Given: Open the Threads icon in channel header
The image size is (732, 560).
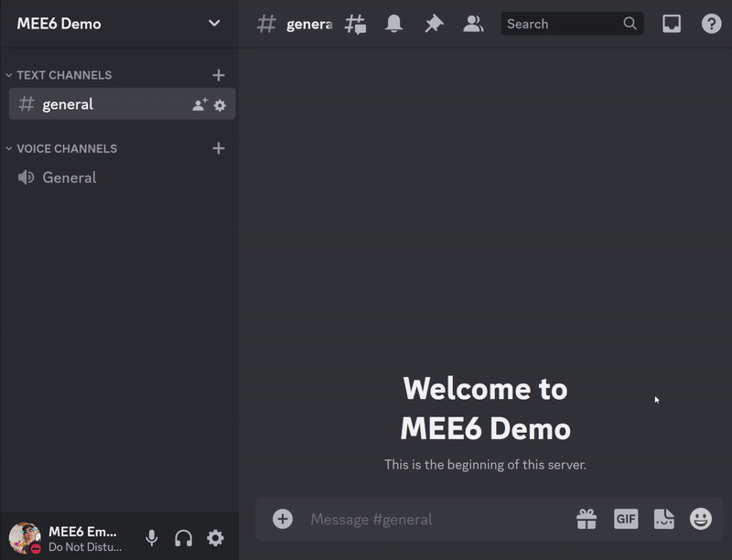Looking at the screenshot, I should coord(355,24).
